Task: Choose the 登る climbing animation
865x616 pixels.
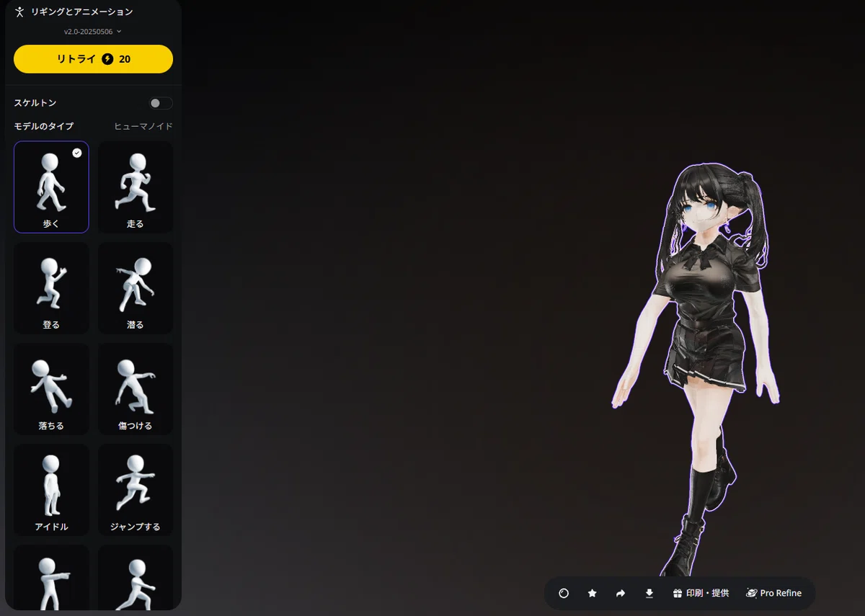Action: [x=51, y=288]
